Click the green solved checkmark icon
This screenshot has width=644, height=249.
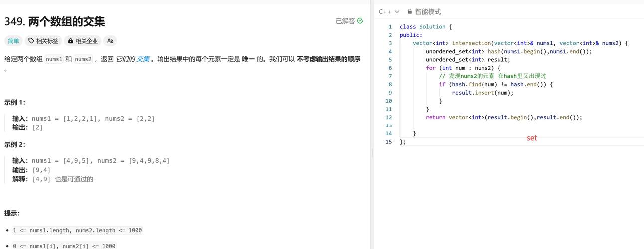coord(360,21)
